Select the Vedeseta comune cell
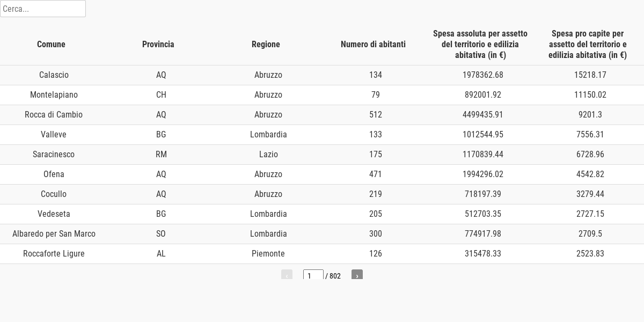Image resolution: width=644 pixels, height=322 pixels. (54, 214)
